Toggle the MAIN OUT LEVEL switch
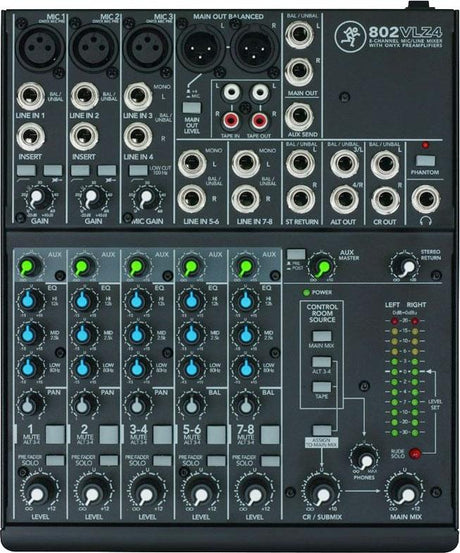460x553 pixels. pos(192,107)
